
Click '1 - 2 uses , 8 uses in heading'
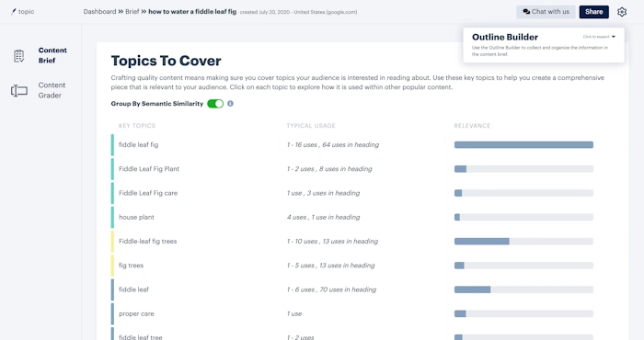(329, 169)
